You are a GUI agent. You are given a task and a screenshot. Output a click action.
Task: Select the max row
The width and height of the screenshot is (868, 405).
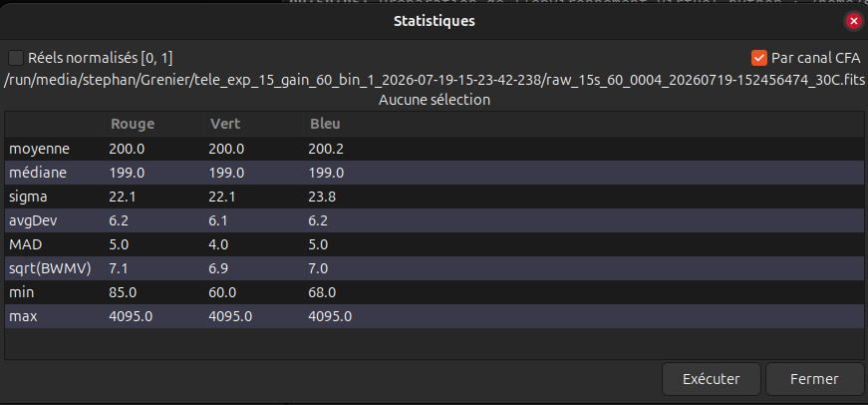tap(434, 316)
